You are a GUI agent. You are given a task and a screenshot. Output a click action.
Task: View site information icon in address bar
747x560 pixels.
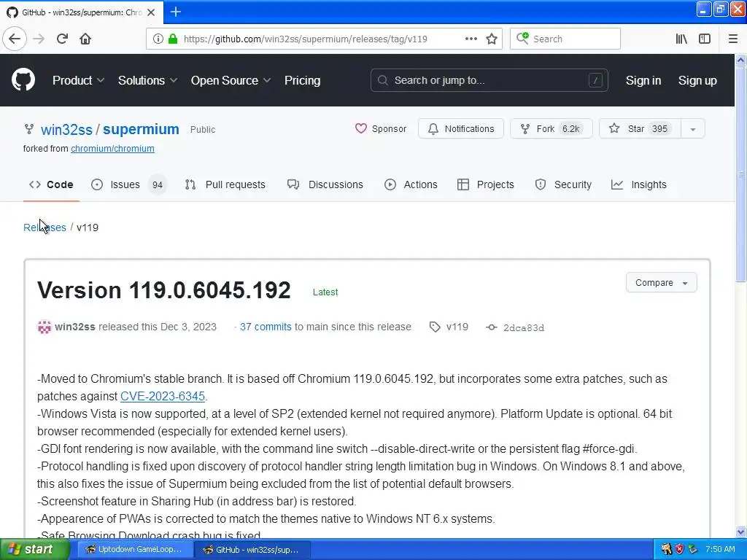(x=158, y=39)
